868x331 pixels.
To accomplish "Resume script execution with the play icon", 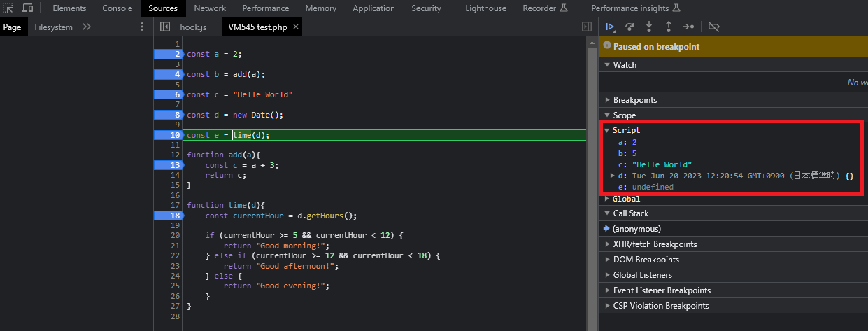I will tap(610, 27).
